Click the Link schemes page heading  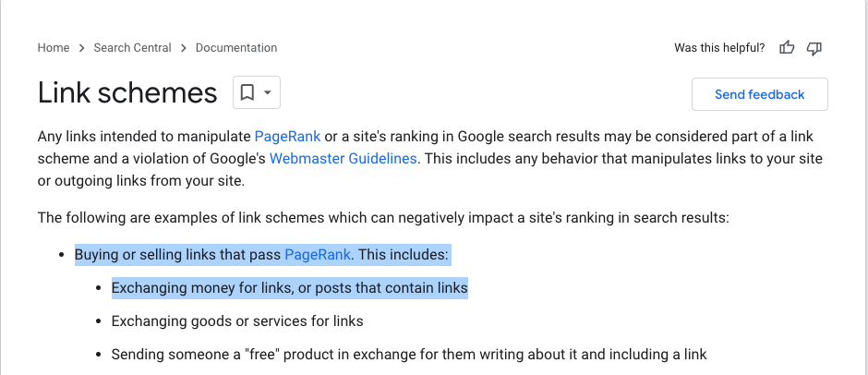coord(127,92)
